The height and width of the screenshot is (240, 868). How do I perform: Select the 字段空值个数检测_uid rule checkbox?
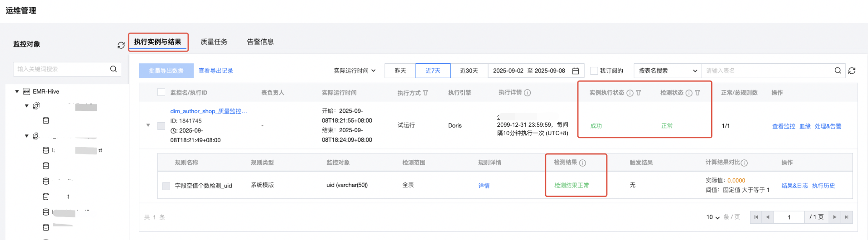click(166, 186)
